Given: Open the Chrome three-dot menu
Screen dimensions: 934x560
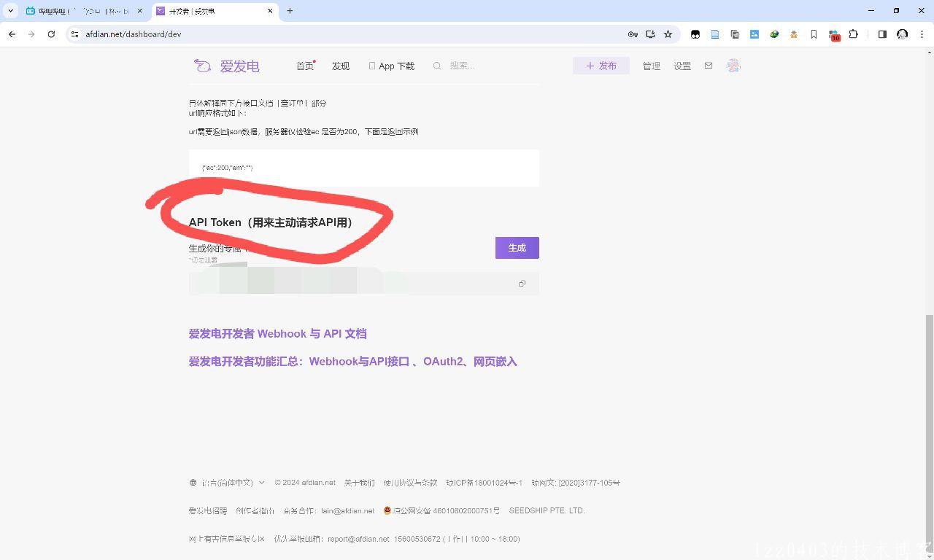Looking at the screenshot, I should (922, 34).
